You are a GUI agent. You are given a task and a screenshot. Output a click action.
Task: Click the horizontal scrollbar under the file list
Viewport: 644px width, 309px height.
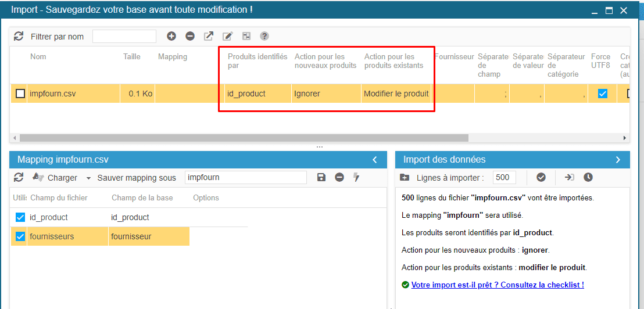(244, 138)
